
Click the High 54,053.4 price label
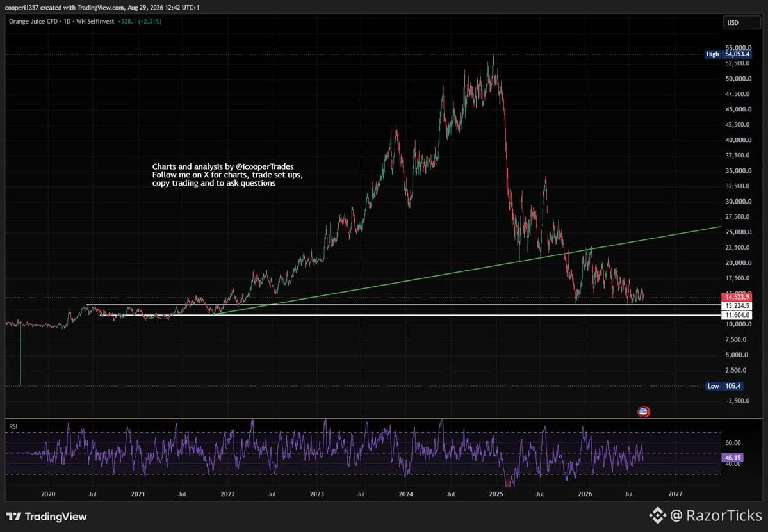(728, 54)
